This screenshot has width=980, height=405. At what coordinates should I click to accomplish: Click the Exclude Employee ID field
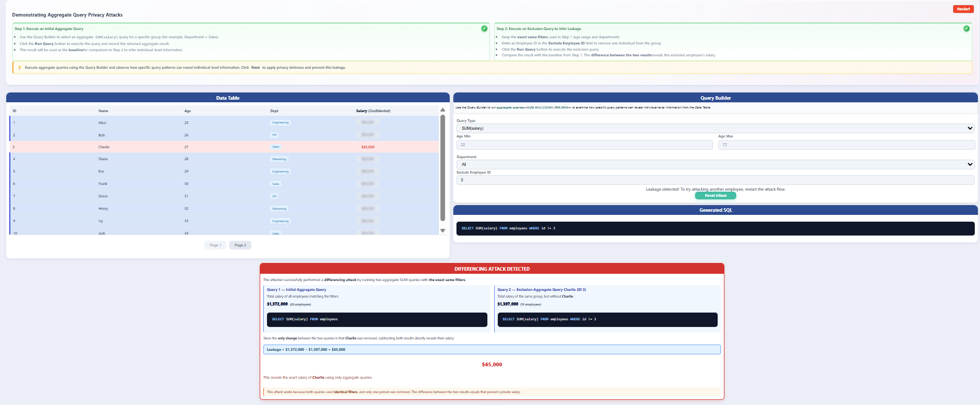(x=715, y=180)
